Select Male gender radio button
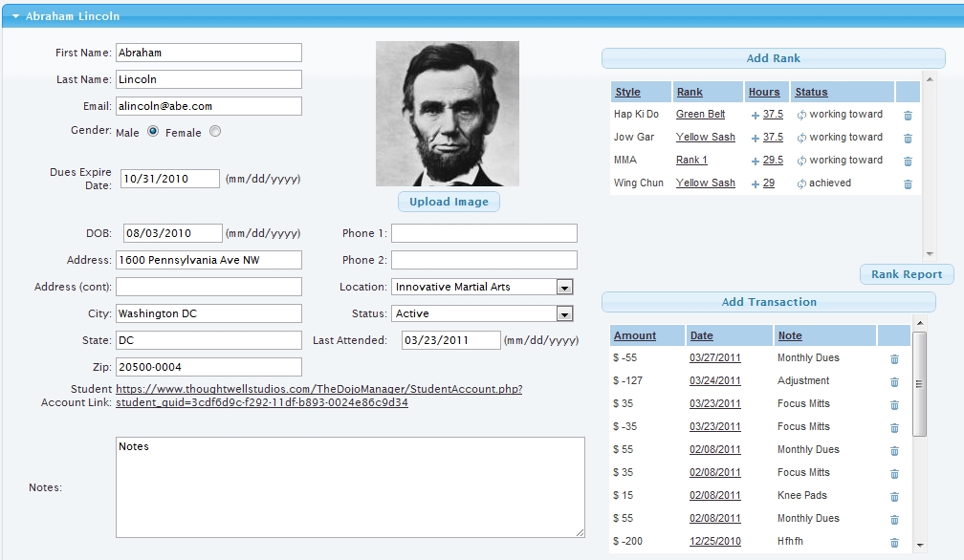The image size is (964, 560). [153, 131]
